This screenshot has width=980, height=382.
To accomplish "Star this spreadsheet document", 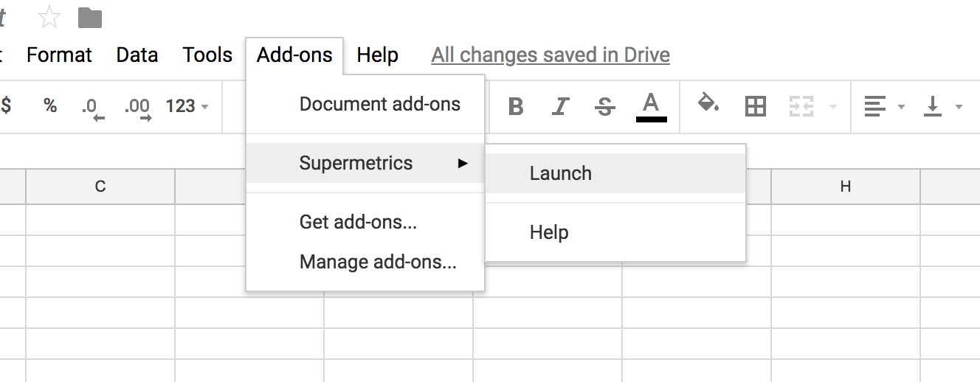I will tap(49, 17).
